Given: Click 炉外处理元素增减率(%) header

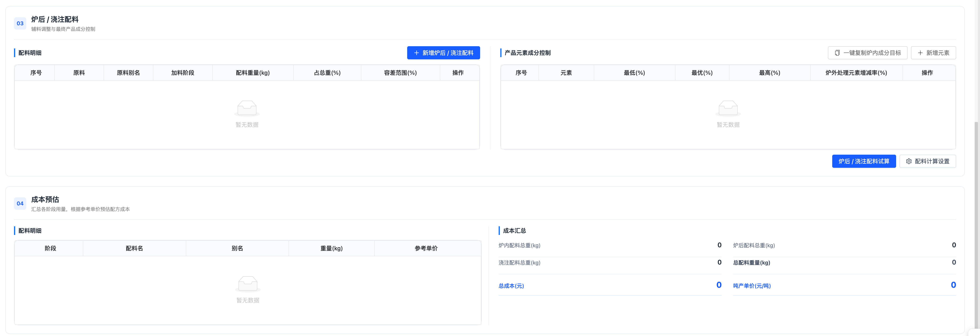Looking at the screenshot, I should [856, 72].
